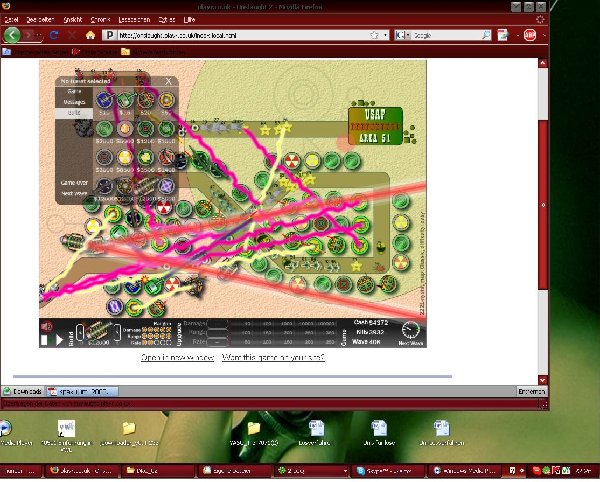Viewport: 600px width, 482px height.
Task: Click the USAF Area 51 base sign
Action: 375,123
